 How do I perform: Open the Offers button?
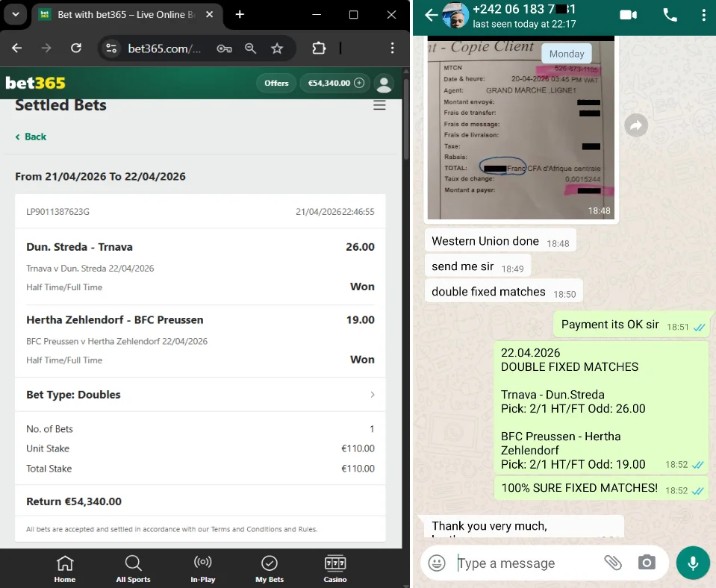click(x=276, y=83)
